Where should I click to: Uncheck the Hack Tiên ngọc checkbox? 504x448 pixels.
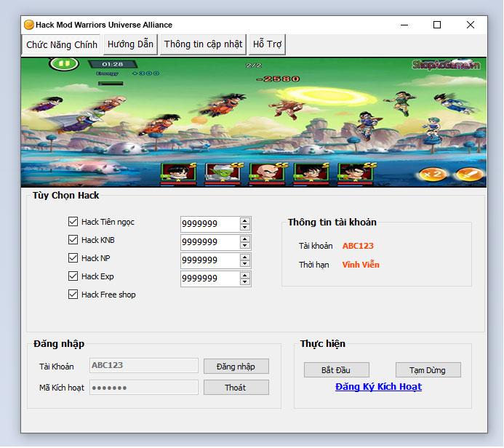click(x=73, y=221)
